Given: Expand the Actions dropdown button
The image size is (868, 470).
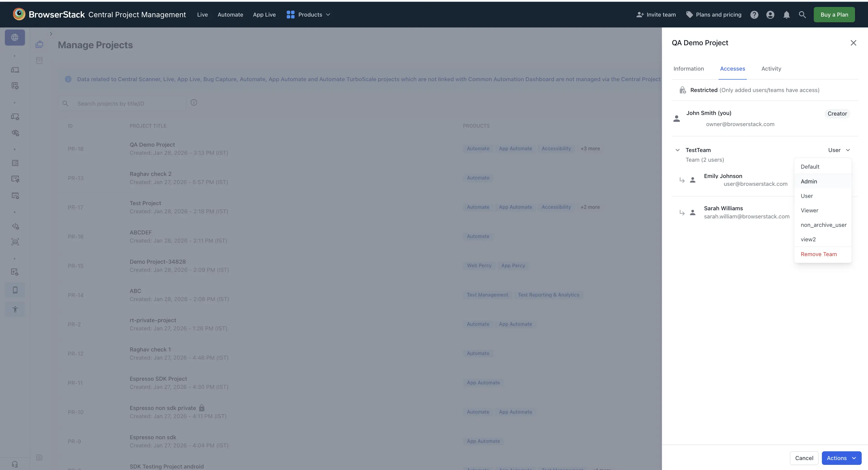Looking at the screenshot, I should (x=841, y=458).
